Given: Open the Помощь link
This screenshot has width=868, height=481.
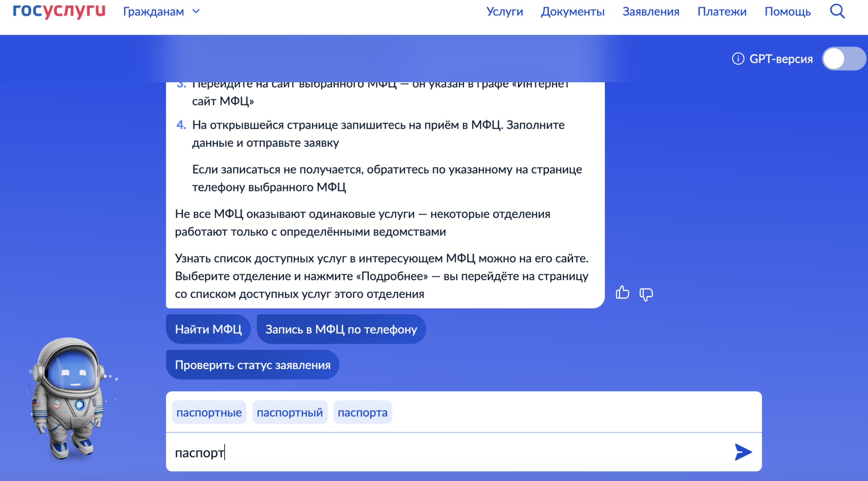Looking at the screenshot, I should click(787, 12).
